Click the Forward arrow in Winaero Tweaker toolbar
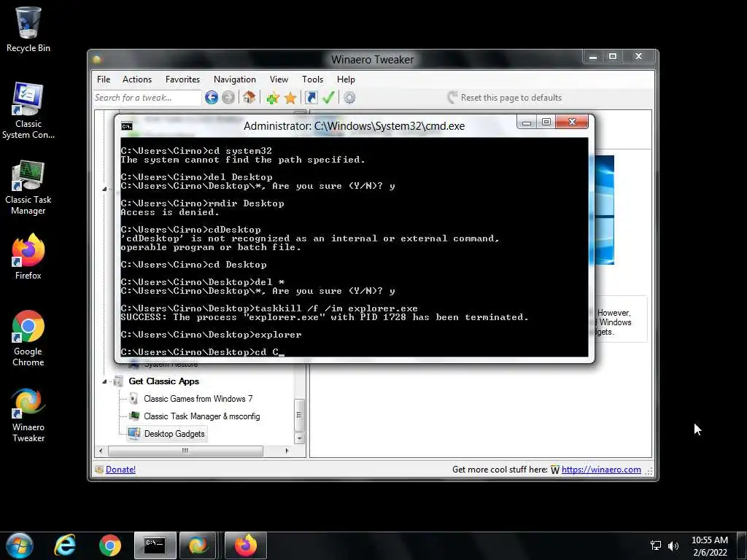 point(228,98)
